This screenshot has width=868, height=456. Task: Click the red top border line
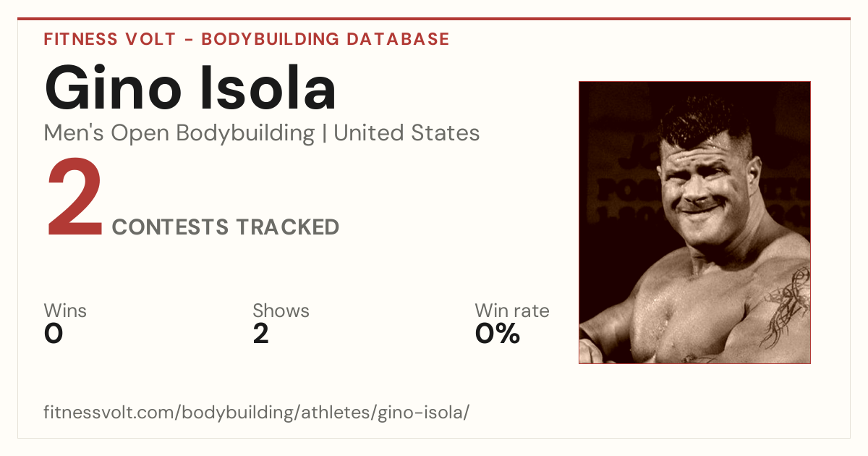434,19
